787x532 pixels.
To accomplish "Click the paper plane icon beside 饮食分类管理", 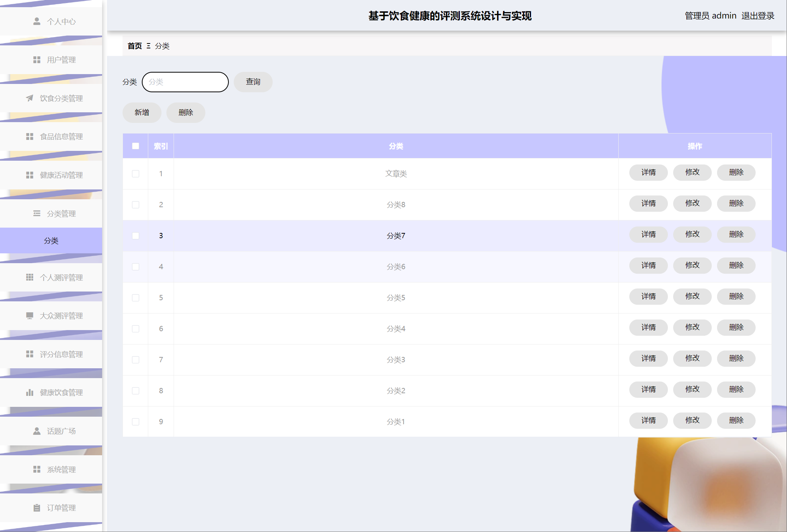I will 29,98.
